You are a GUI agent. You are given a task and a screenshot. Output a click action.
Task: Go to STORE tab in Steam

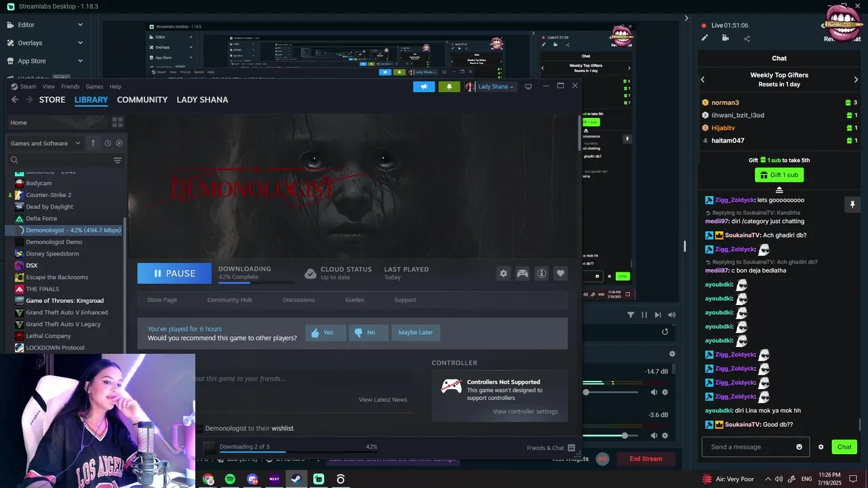(52, 100)
